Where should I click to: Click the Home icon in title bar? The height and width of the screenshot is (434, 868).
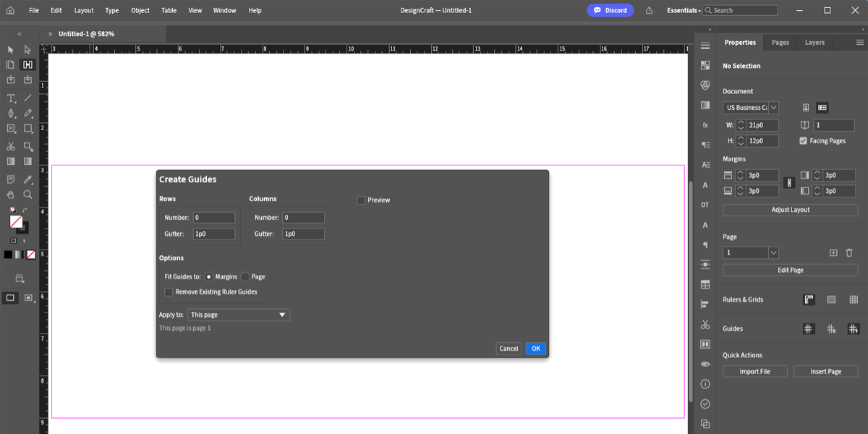tap(10, 10)
